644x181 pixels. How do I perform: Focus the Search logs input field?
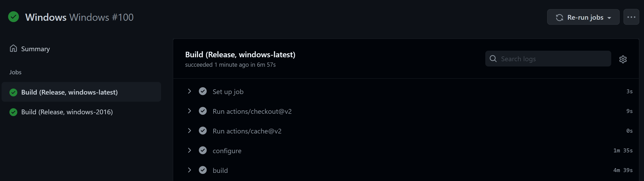click(553, 59)
